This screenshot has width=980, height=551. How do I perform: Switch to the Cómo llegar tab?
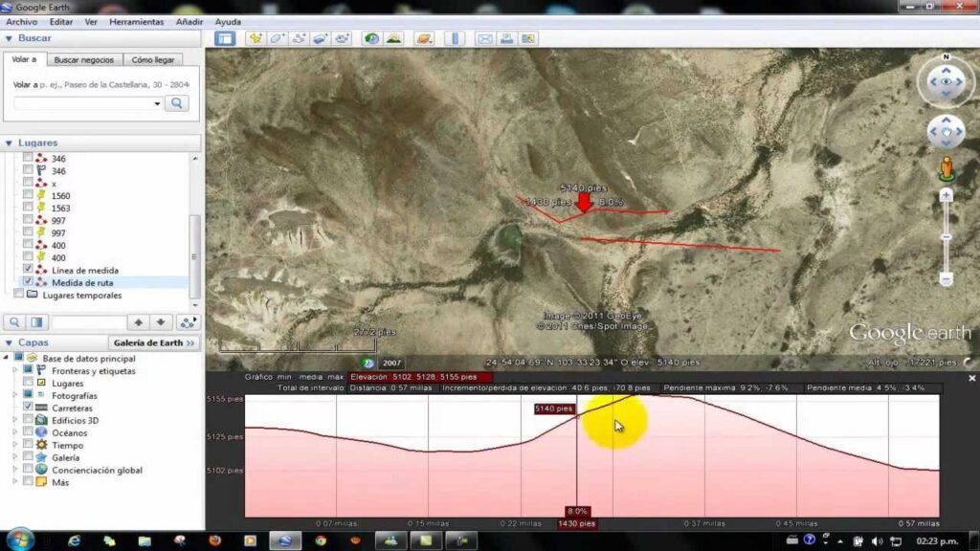(153, 59)
